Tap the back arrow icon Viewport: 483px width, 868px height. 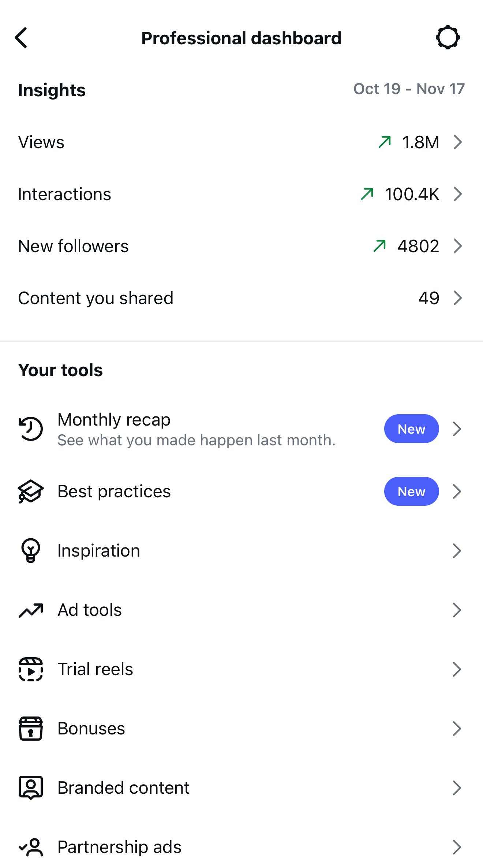[21, 38]
